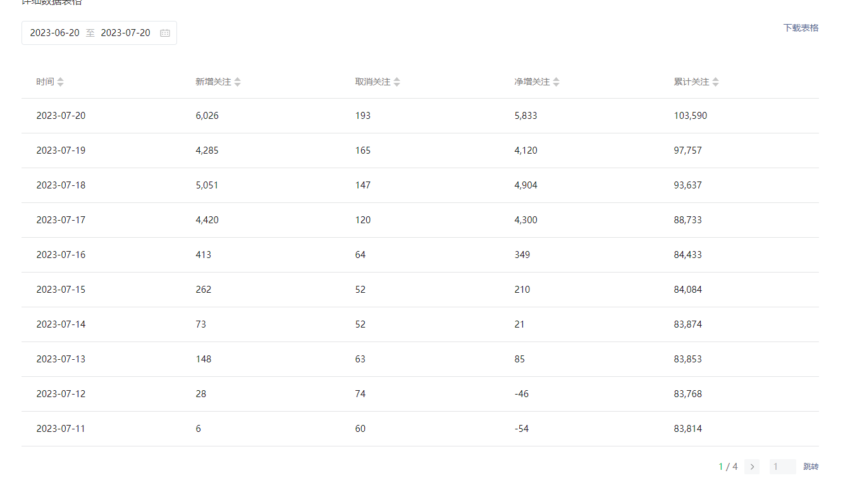The image size is (843, 504).
Task: Click 下载表格 download link
Action: coord(801,28)
